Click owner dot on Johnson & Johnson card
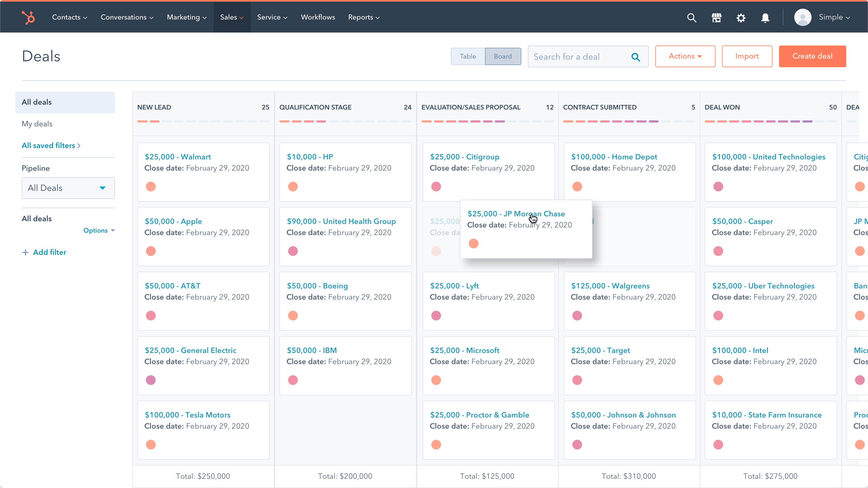Image resolution: width=868 pixels, height=488 pixels. click(577, 445)
